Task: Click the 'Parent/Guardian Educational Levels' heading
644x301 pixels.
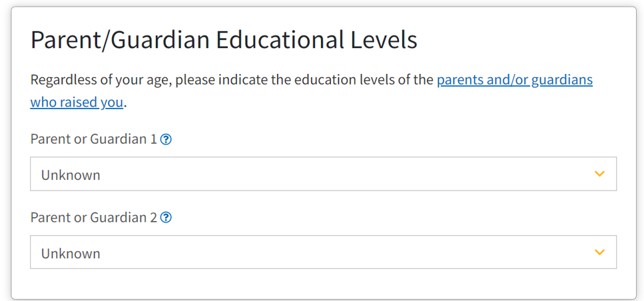Action: [224, 40]
